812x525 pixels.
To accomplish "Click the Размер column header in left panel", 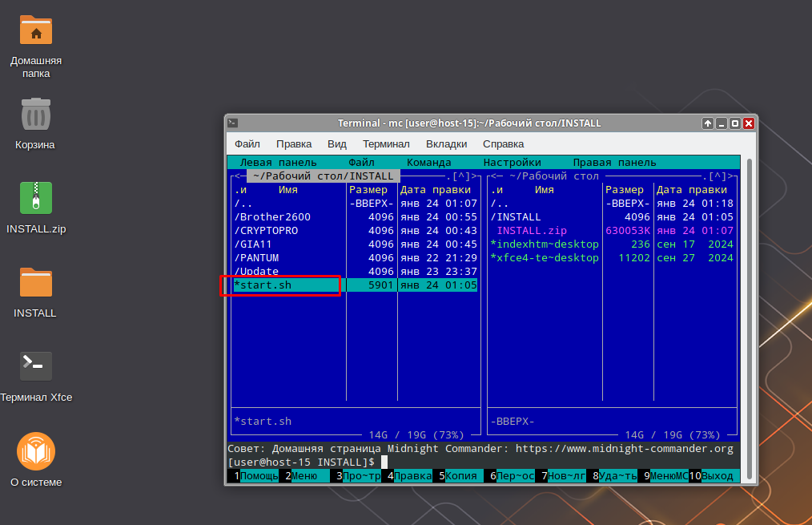I will [x=372, y=190].
